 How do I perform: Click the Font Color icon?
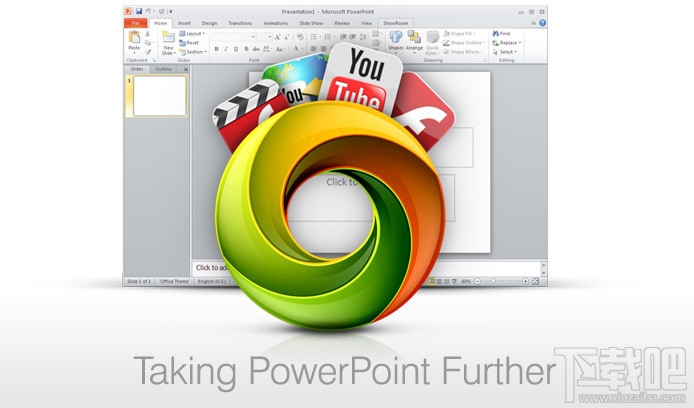tap(296, 48)
